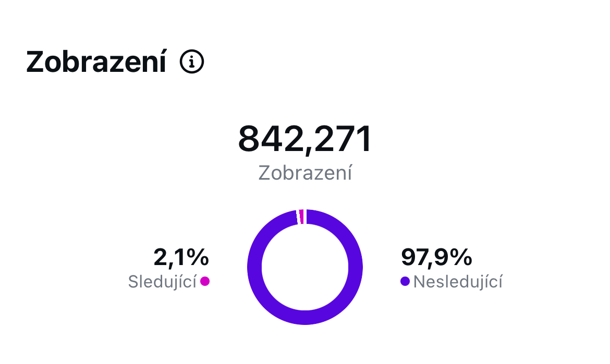Select the 2,1% followers percentage
610x364 pixels.
pos(181,257)
